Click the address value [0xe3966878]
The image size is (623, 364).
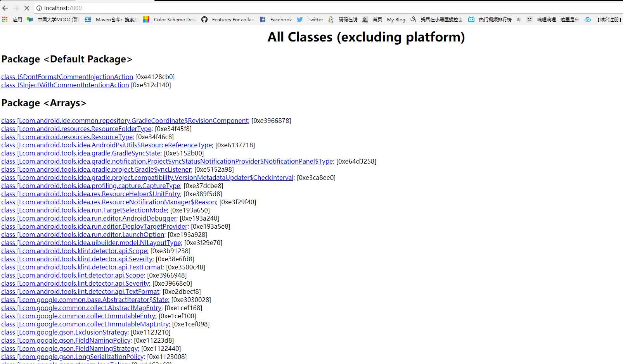(271, 121)
